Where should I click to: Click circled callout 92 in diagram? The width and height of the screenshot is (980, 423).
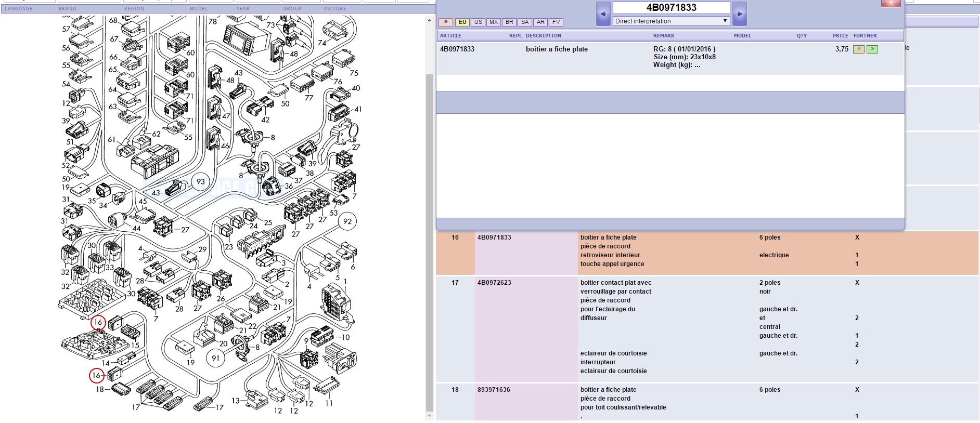pyautogui.click(x=347, y=221)
